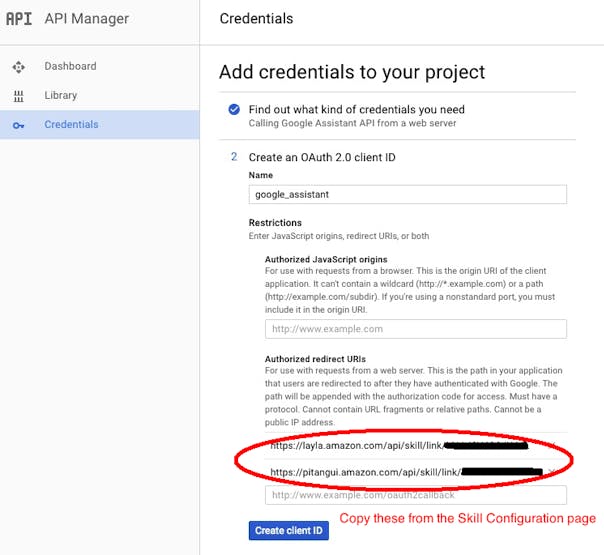
Task: Click the new redirect URI input field
Action: 416,495
